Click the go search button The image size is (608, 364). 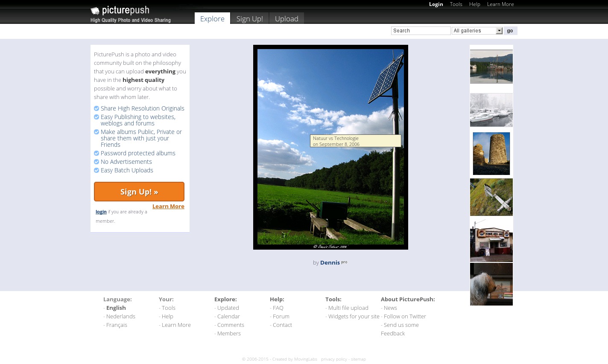(x=510, y=31)
